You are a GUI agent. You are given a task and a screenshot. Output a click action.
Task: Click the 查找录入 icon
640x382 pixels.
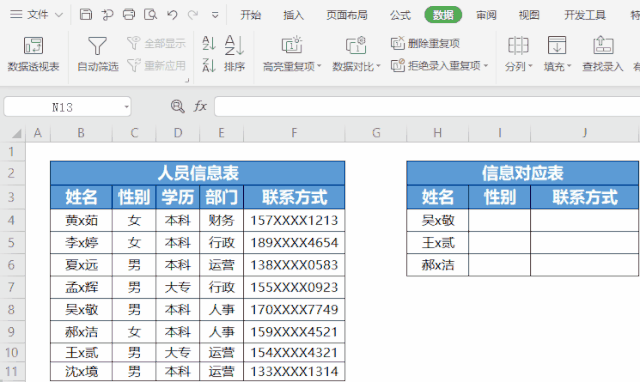(x=603, y=45)
